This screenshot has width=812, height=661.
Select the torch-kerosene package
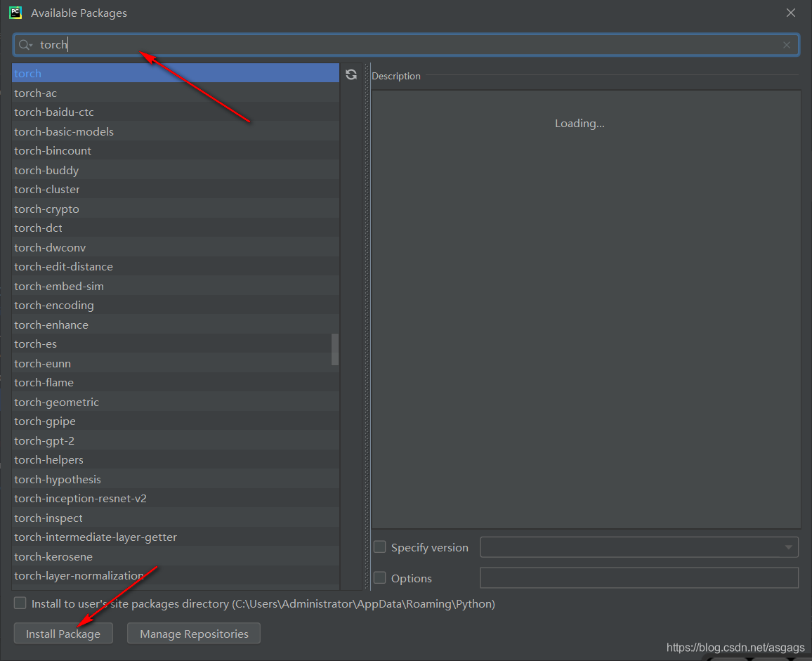point(176,557)
